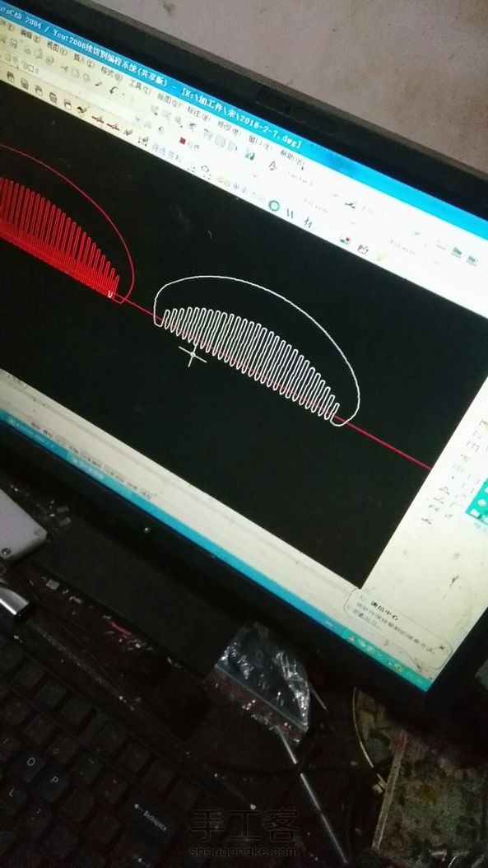Click the red-green layer icon beside the folder icon

point(345,240)
